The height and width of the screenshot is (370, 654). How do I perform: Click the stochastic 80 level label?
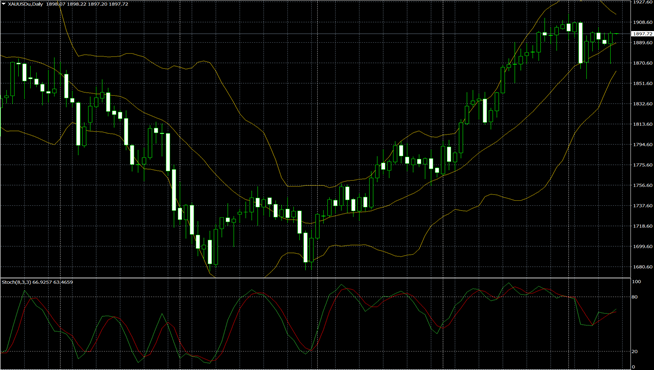coord(635,297)
